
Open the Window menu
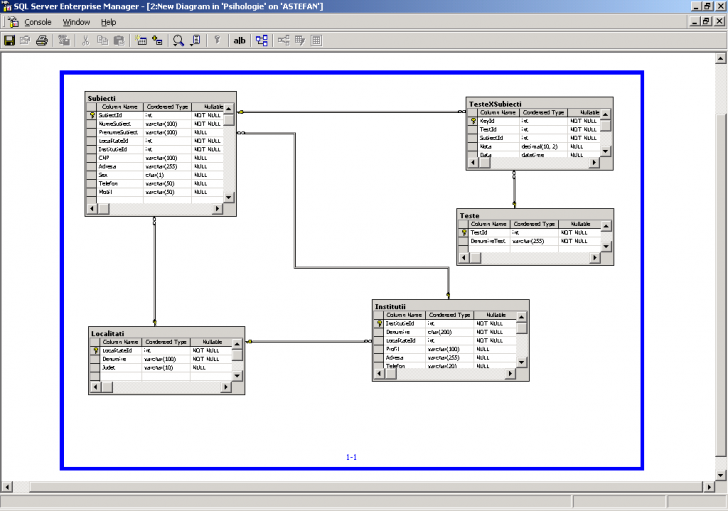click(76, 22)
